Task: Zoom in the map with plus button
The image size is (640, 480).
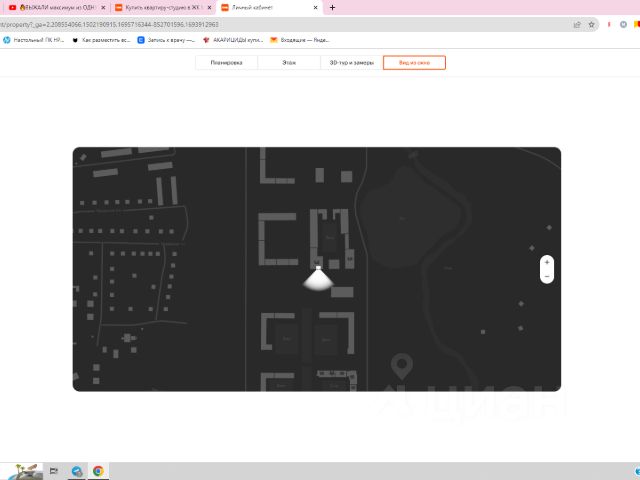Action: (547, 263)
